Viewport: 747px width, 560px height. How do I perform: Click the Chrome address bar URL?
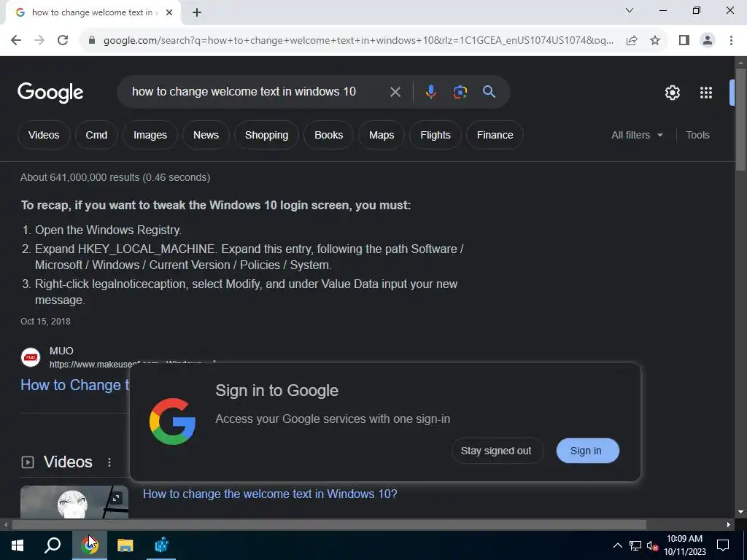coord(358,40)
